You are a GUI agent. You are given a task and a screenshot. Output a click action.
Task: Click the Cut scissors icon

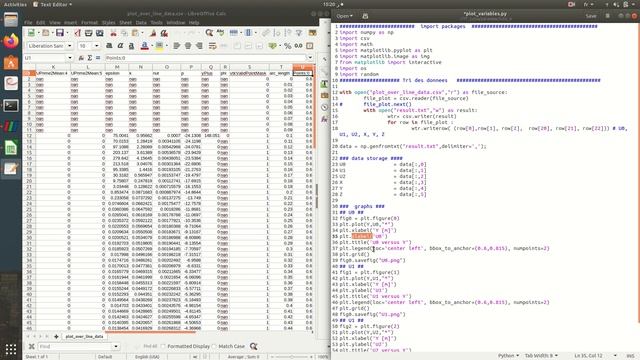113,33
